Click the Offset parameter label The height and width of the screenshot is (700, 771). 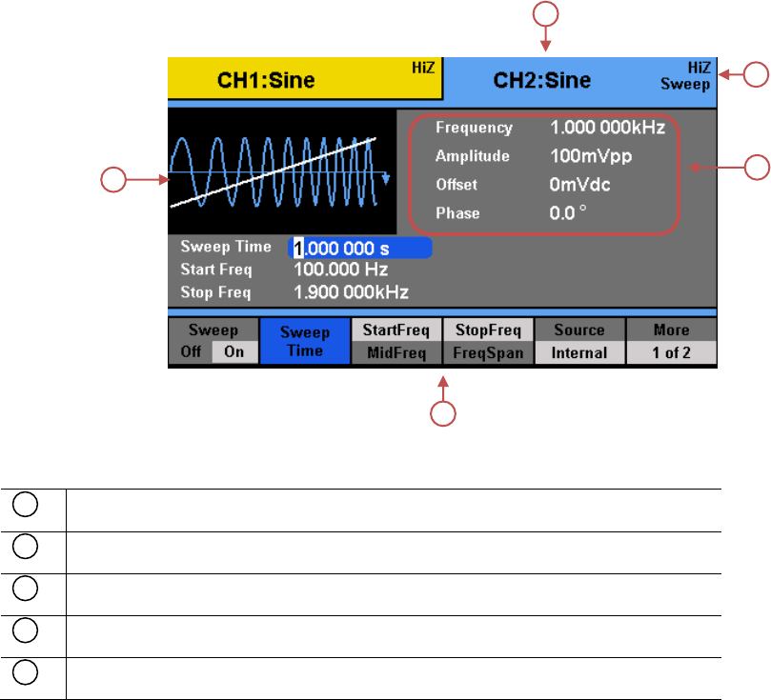[x=457, y=185]
